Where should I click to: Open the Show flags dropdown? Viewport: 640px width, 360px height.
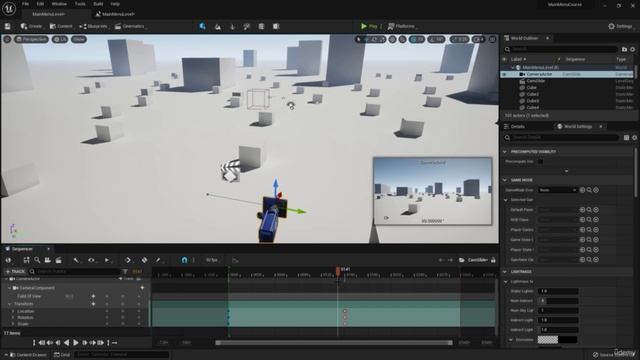click(x=79, y=39)
